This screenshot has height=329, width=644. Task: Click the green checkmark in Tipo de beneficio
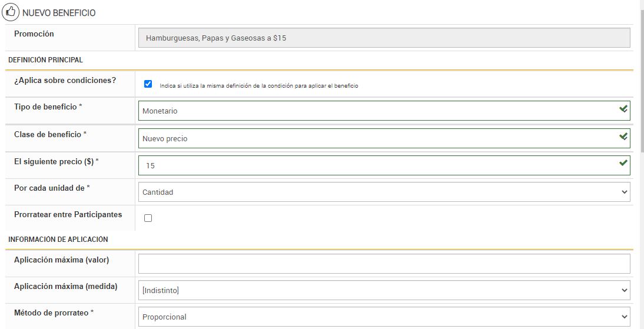point(623,109)
